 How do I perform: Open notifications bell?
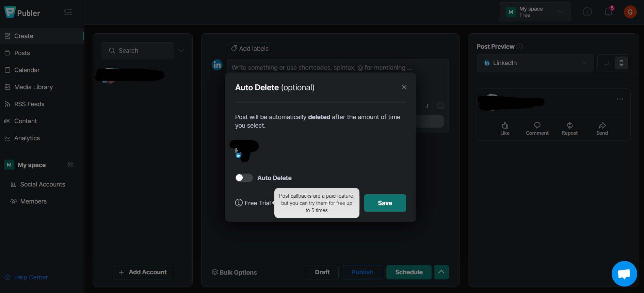608,12
